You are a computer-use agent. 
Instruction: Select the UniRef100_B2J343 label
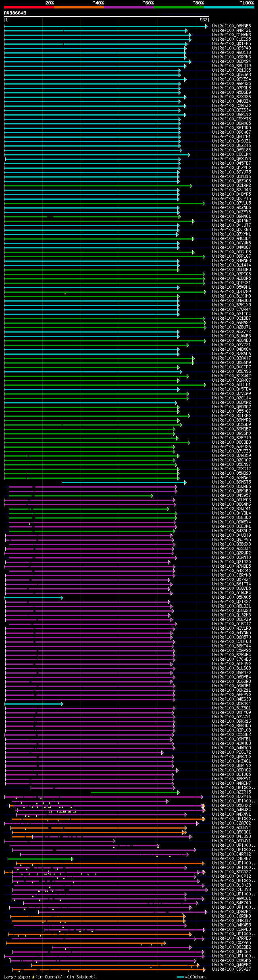(x=231, y=190)
